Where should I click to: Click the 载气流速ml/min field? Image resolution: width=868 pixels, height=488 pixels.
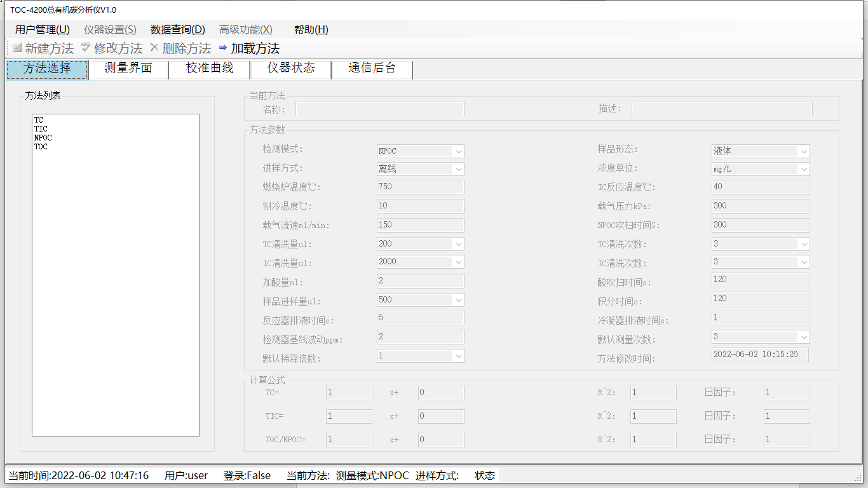pos(421,225)
